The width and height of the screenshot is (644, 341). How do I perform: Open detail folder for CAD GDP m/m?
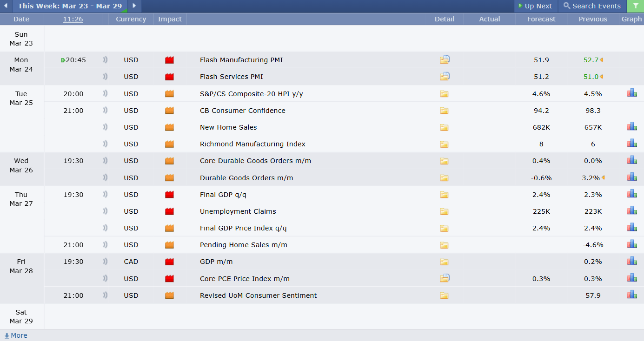[444, 262]
